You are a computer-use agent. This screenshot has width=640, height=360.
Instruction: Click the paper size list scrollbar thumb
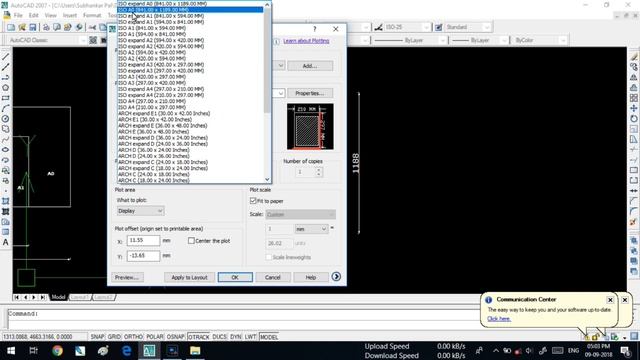(267, 60)
